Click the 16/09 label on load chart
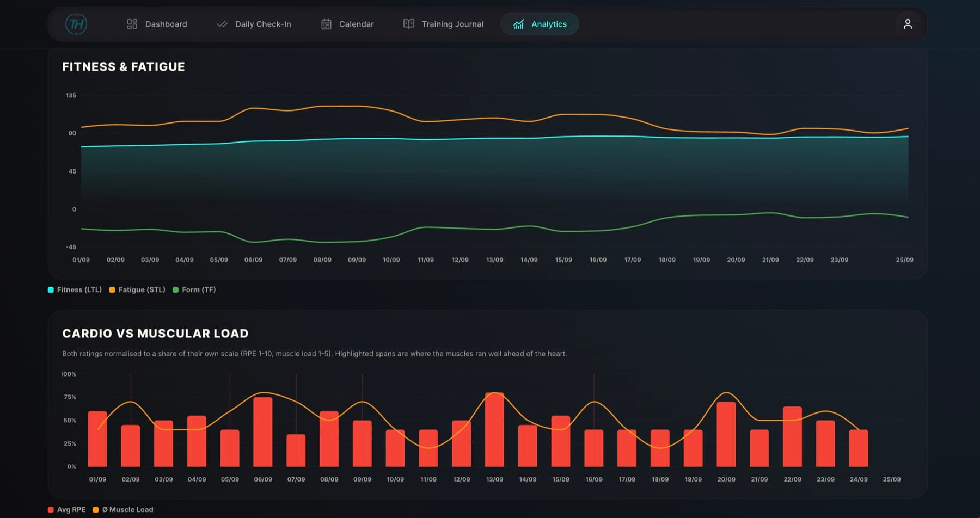The width and height of the screenshot is (980, 518). (x=594, y=479)
